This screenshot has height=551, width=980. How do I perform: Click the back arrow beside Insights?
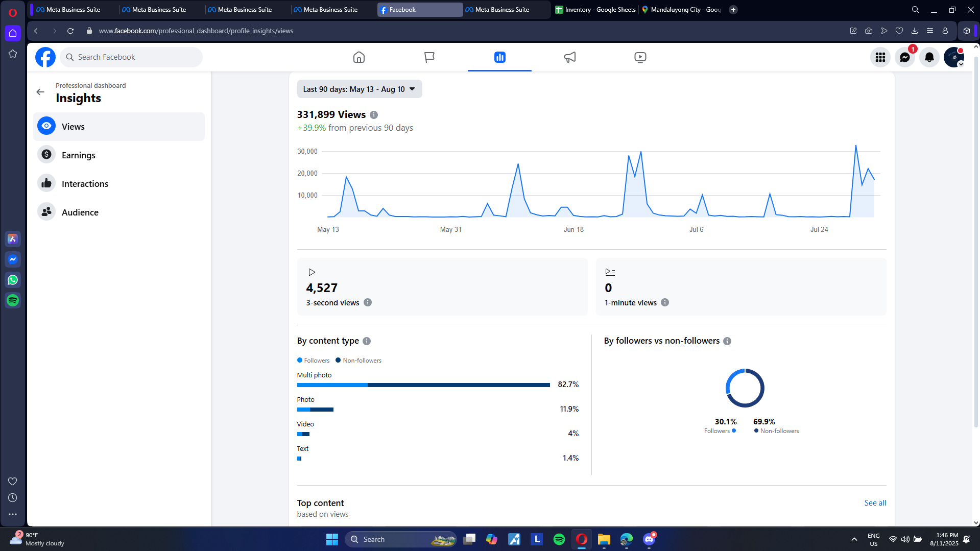point(40,92)
